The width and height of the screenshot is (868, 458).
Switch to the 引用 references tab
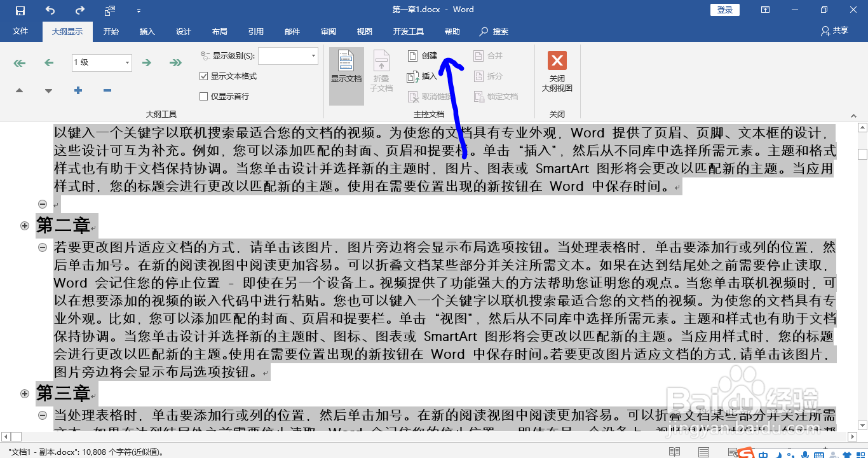point(256,31)
